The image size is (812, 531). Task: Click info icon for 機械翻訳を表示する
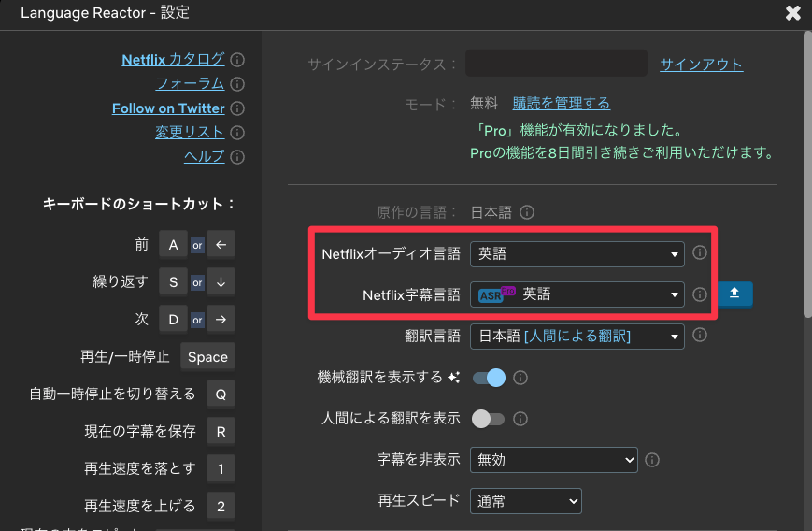pyautogui.click(x=520, y=378)
